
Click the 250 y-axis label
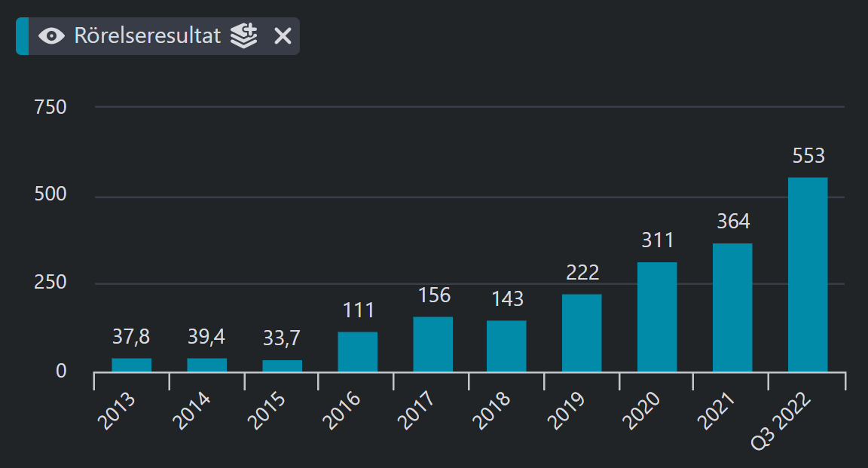tap(50, 282)
